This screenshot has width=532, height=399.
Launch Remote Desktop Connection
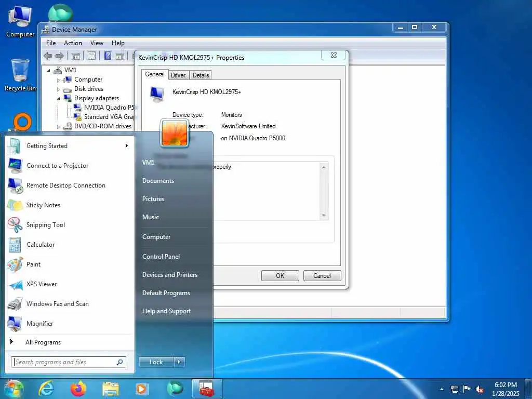point(69,185)
